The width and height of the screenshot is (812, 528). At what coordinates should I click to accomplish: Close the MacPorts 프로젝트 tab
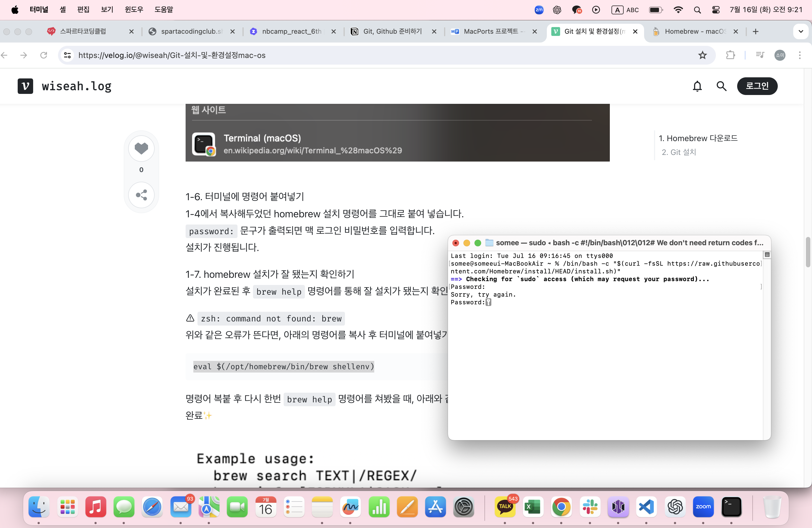pyautogui.click(x=535, y=31)
